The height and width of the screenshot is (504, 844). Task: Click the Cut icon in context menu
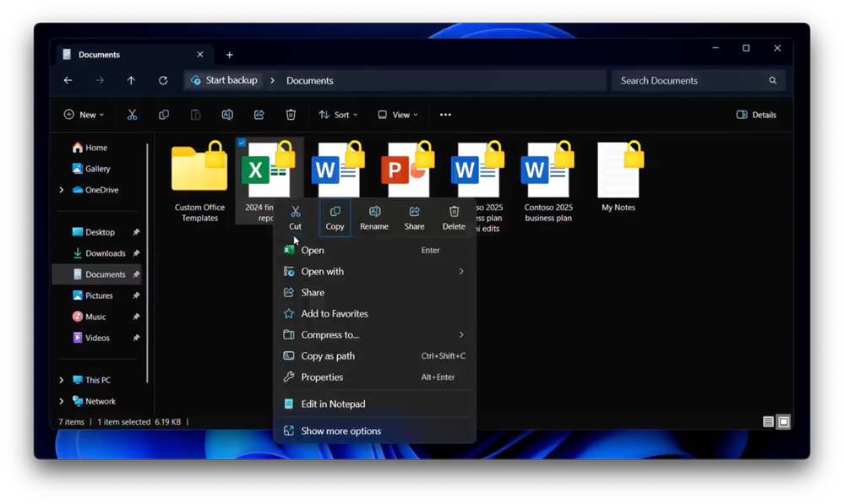click(x=295, y=212)
